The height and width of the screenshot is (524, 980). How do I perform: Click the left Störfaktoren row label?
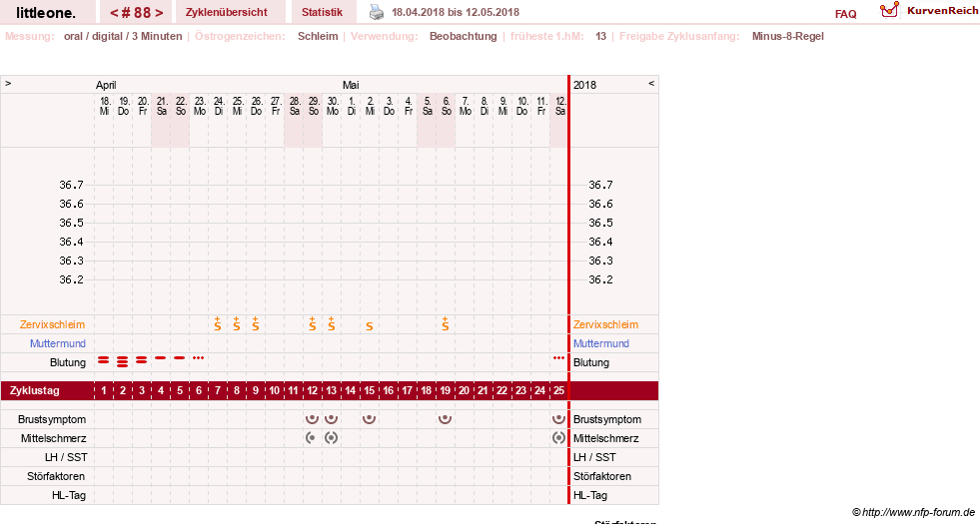pos(56,476)
